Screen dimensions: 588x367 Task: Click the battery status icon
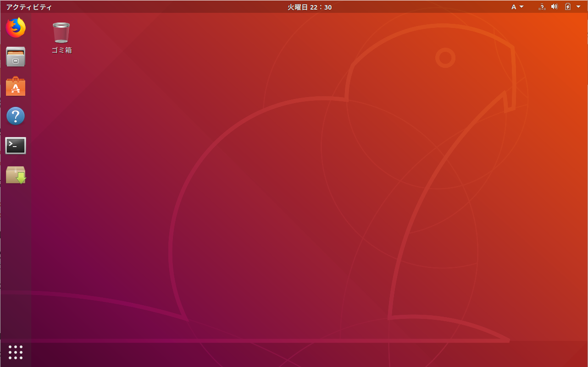point(568,7)
